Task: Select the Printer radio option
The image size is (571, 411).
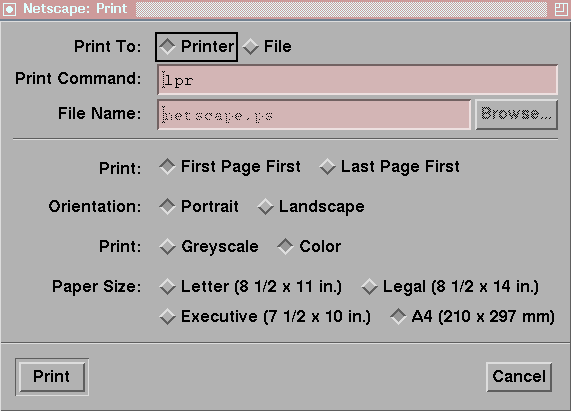Action: (x=197, y=47)
